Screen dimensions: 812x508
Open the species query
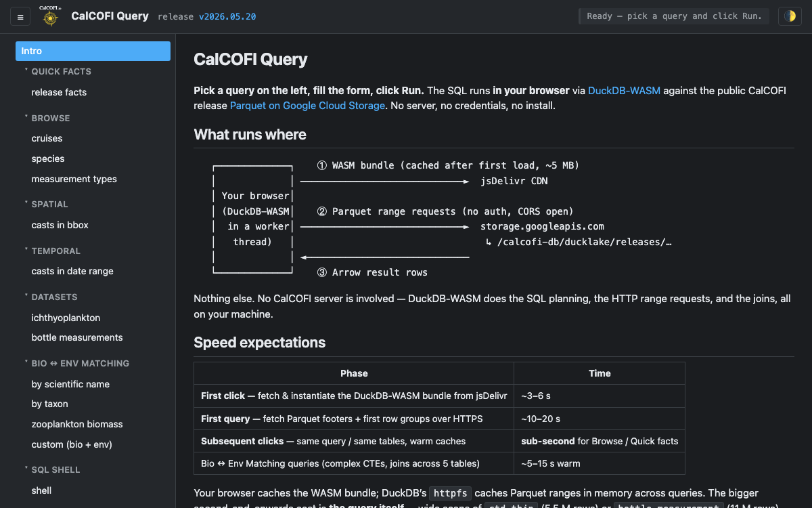[48, 158]
